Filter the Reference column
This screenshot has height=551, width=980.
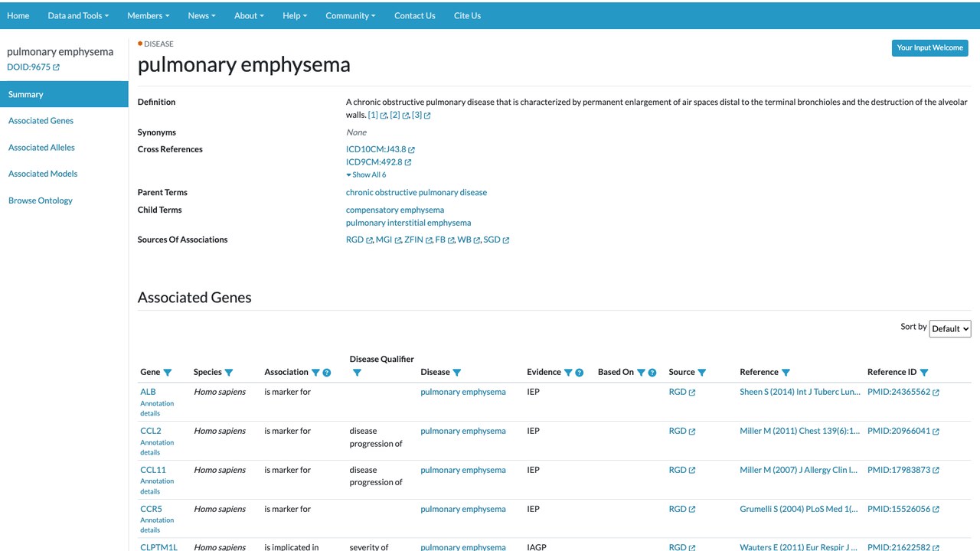click(786, 373)
